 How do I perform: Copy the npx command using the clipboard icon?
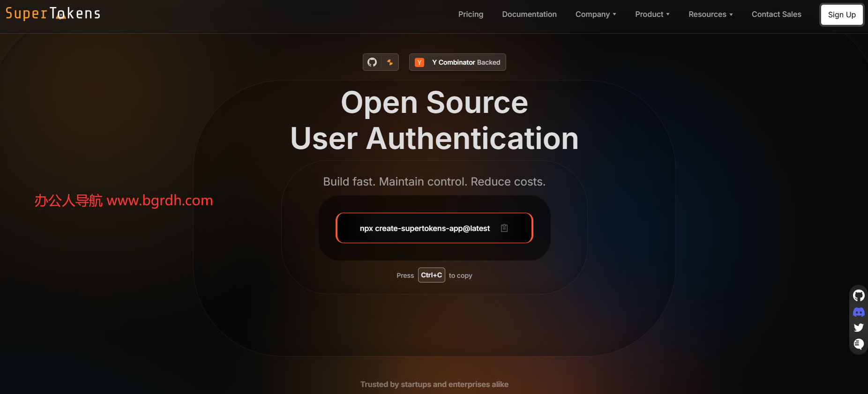pyautogui.click(x=504, y=228)
